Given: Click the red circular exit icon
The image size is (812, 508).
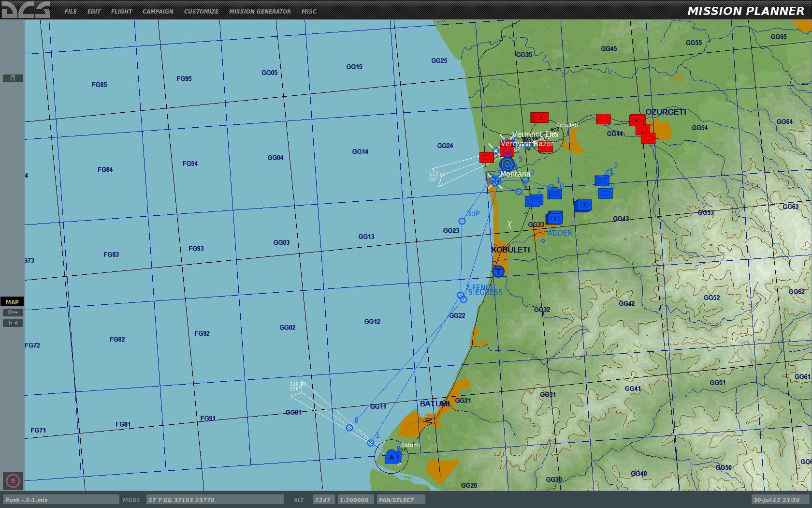Looking at the screenshot, I should click(x=13, y=480).
